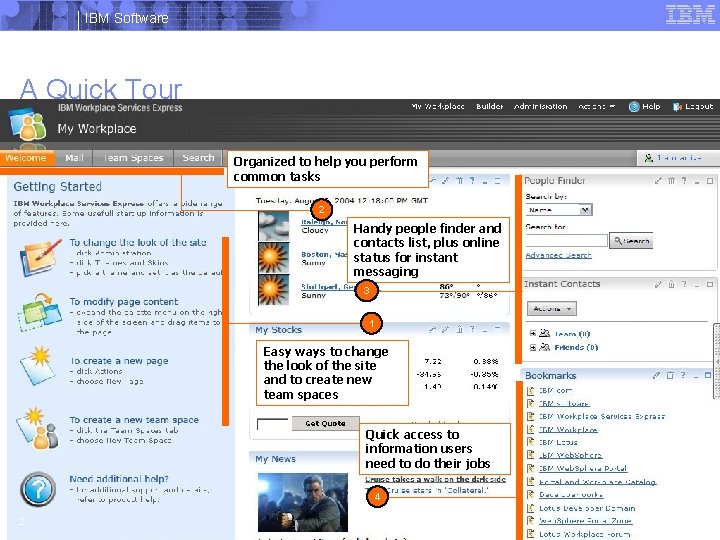Click the People Finder edit pencil icon
Image resolution: width=720 pixels, height=540 pixels.
click(658, 181)
